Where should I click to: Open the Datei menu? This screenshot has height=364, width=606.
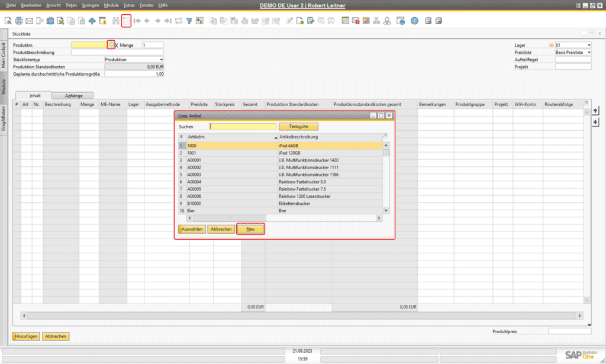[11, 5]
